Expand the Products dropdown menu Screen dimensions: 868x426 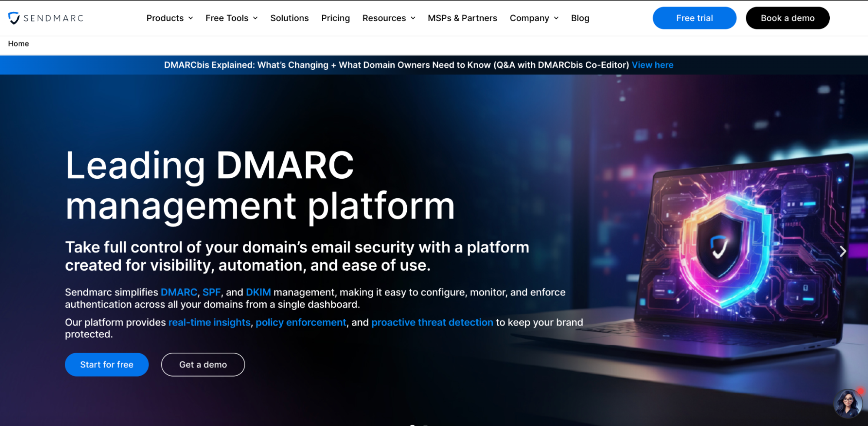(169, 18)
